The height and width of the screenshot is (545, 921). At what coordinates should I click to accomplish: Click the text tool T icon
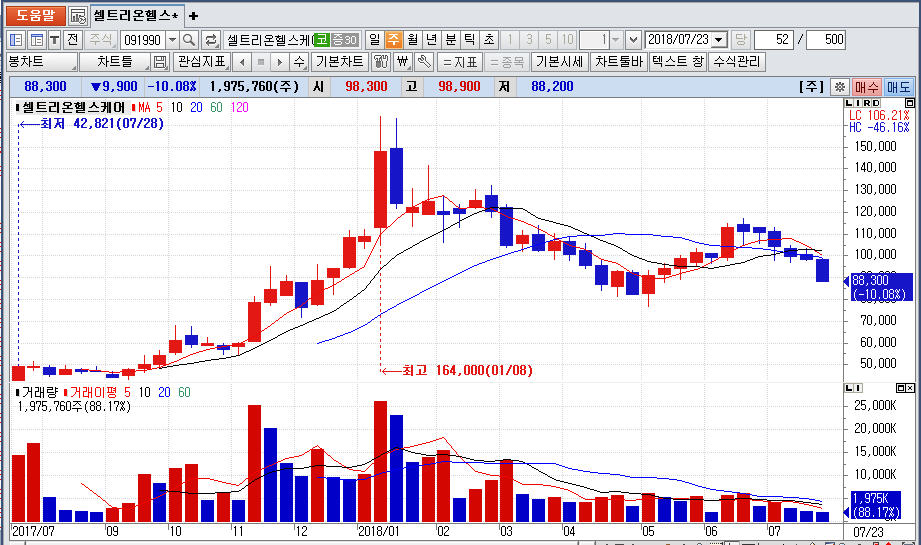(x=54, y=40)
